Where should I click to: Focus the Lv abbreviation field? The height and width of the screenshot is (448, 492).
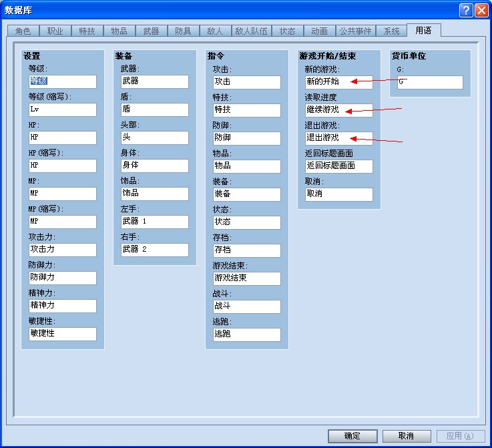63,109
